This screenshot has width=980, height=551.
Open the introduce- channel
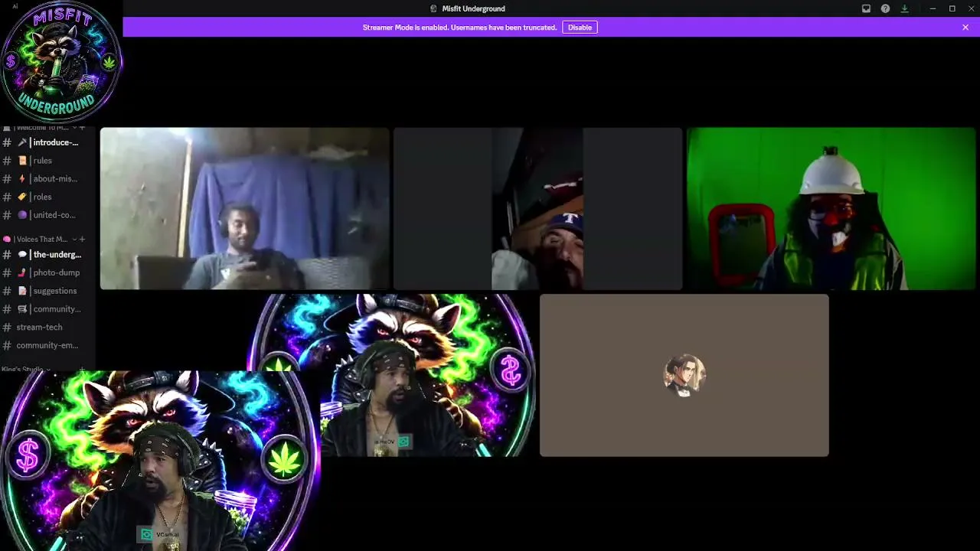pyautogui.click(x=47, y=142)
